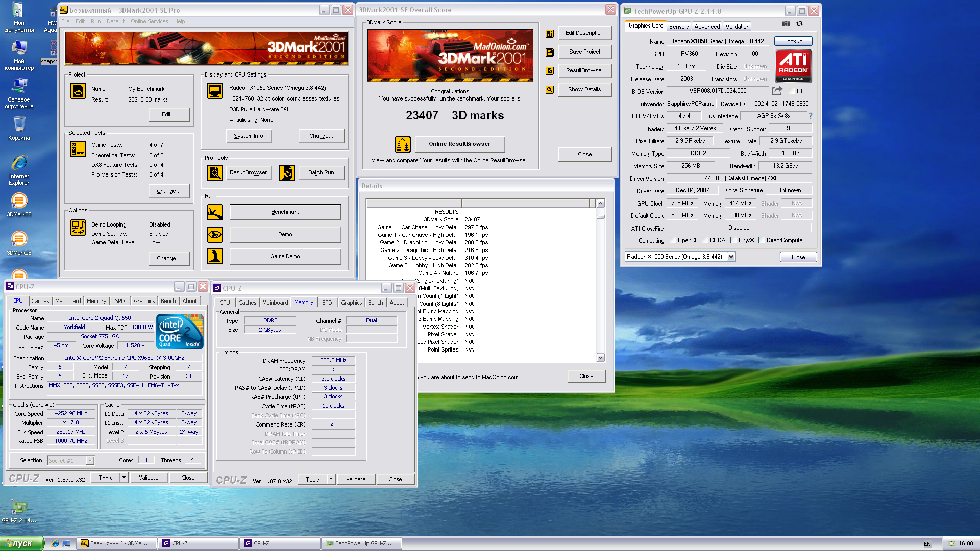Toggle the DirectCompute checkbox
This screenshot has height=551, width=980.
pos(762,240)
